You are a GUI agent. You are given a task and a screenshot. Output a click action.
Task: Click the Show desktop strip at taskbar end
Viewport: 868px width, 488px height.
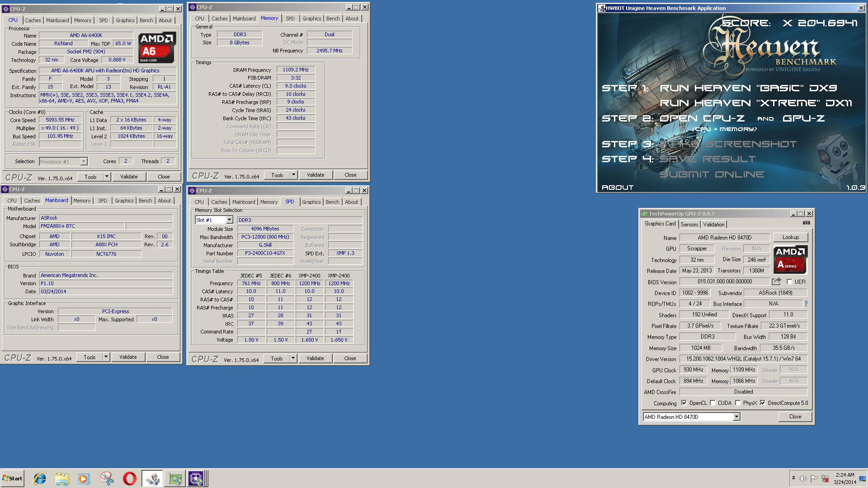pos(863,479)
